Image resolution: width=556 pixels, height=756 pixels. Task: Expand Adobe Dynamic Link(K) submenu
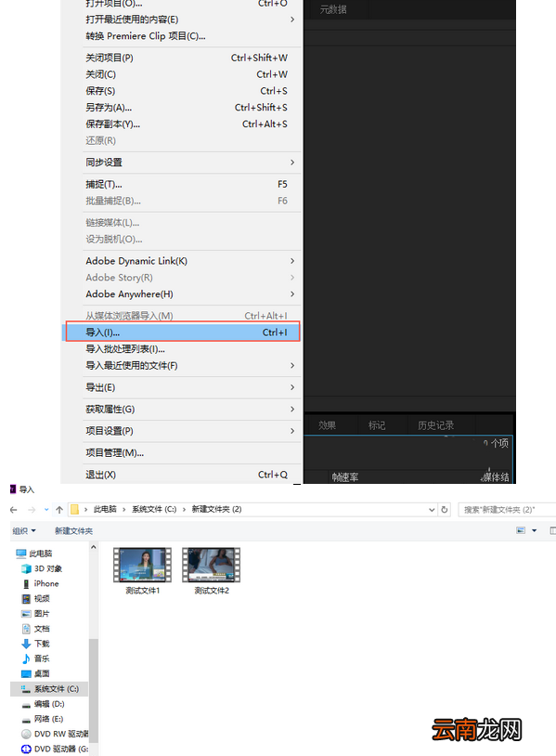[x=191, y=261]
